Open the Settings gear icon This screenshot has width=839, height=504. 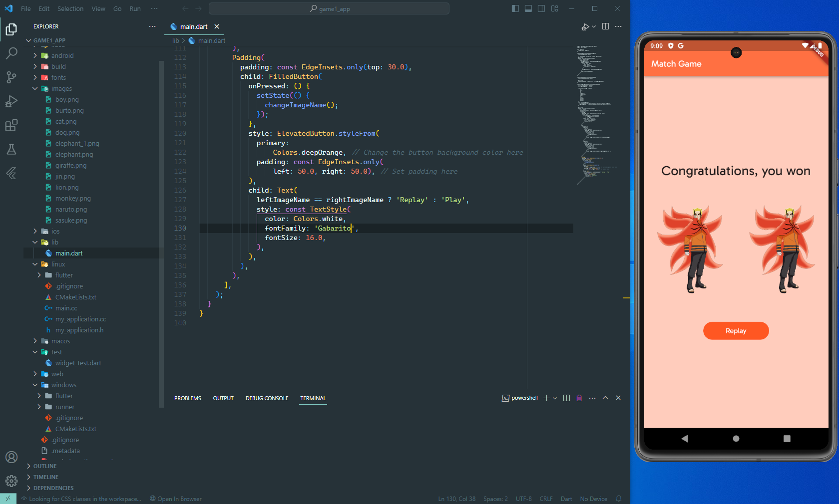coord(11,481)
